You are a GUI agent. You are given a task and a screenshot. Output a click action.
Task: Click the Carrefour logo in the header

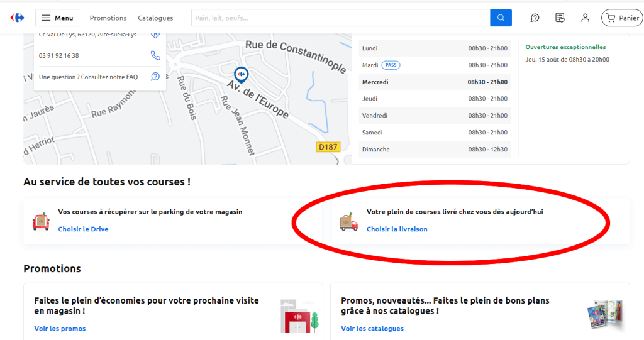[x=17, y=18]
